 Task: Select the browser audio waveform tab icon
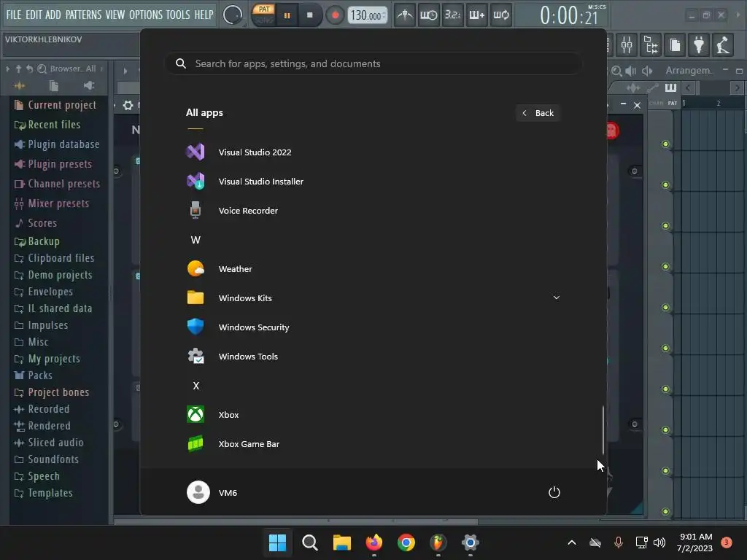point(20,86)
